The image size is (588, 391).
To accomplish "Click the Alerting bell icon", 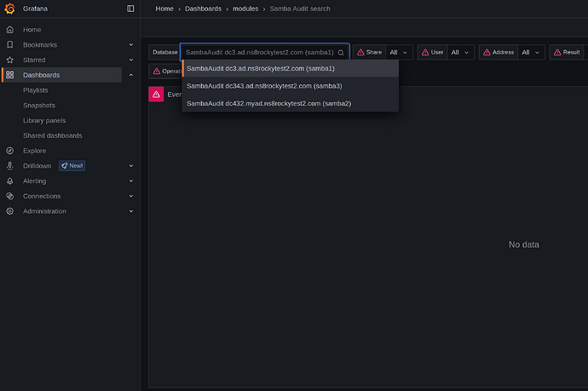I will pos(10,181).
